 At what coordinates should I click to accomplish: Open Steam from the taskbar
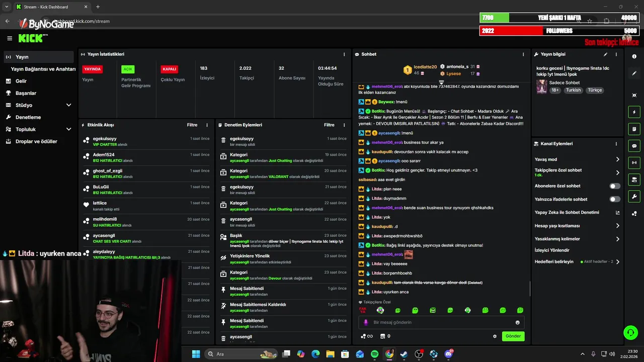click(404, 354)
